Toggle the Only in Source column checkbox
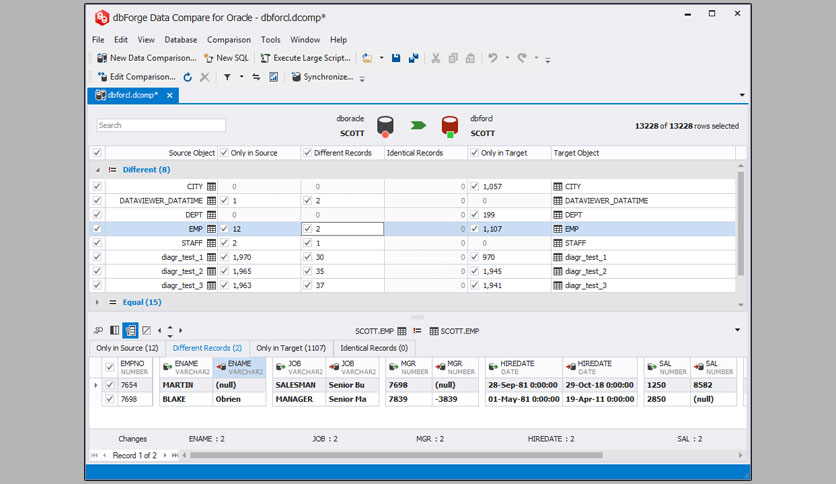Viewport: 836px width, 484px height. pyautogui.click(x=224, y=152)
